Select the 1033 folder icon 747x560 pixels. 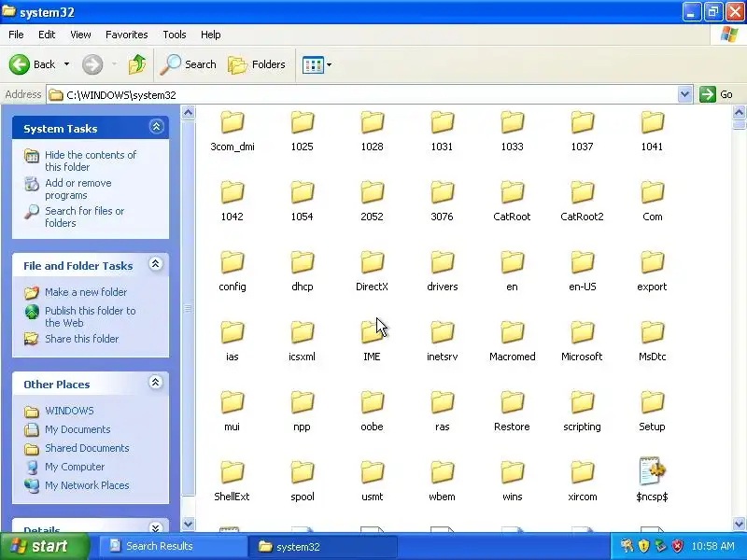tap(512, 123)
